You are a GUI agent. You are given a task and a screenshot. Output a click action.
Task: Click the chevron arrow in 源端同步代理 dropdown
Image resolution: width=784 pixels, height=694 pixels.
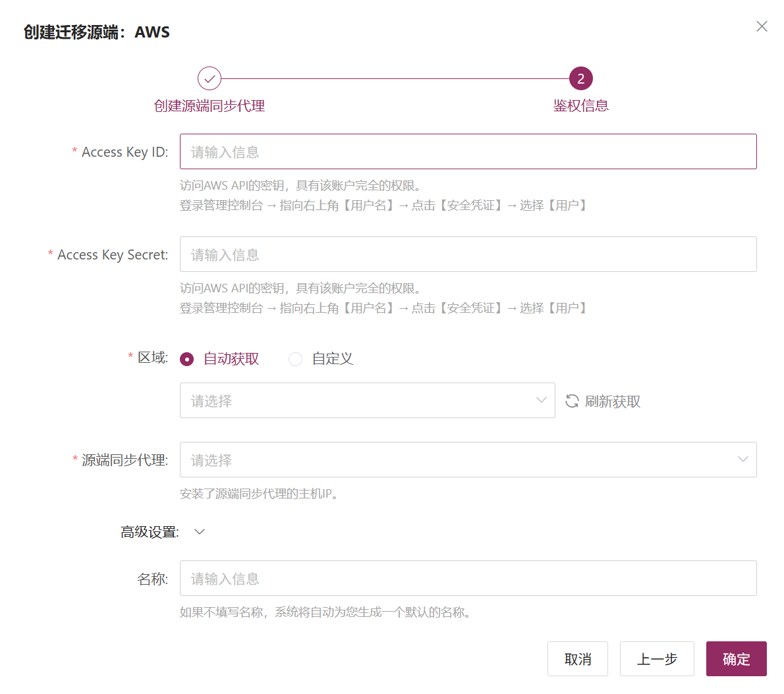(743, 459)
